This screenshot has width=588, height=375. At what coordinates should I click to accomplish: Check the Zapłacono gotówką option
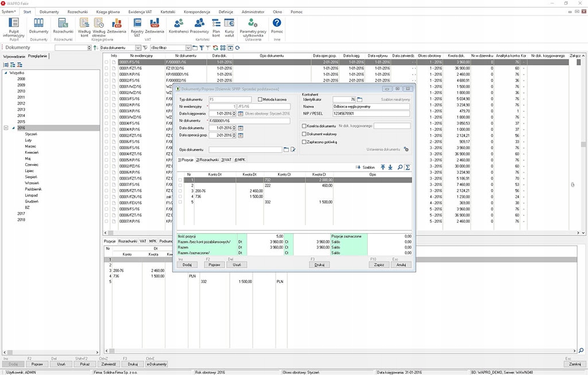pos(304,141)
